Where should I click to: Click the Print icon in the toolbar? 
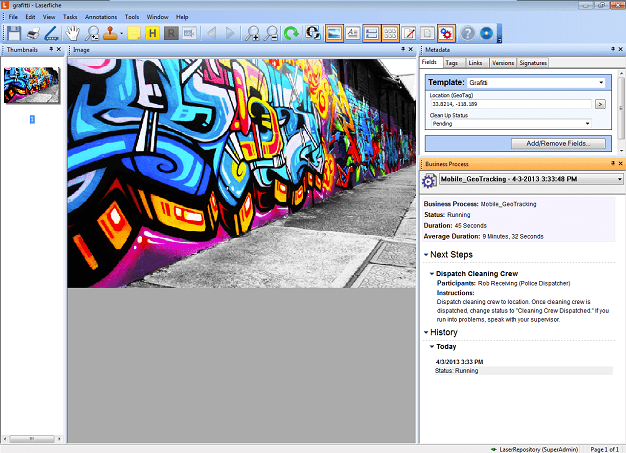pos(33,33)
